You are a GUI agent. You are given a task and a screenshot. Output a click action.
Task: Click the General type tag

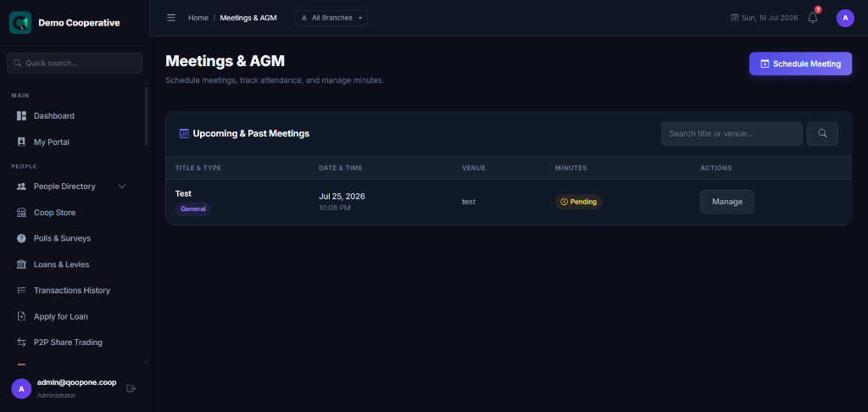[193, 209]
